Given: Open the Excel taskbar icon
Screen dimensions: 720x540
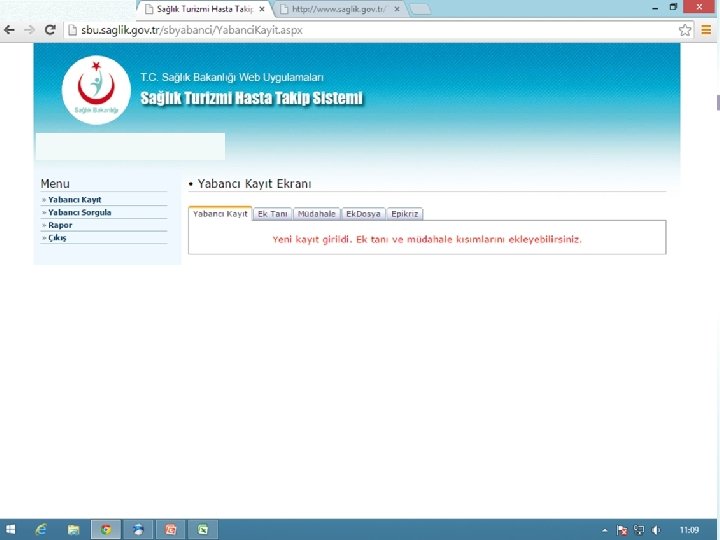Looking at the screenshot, I should click(203, 529).
